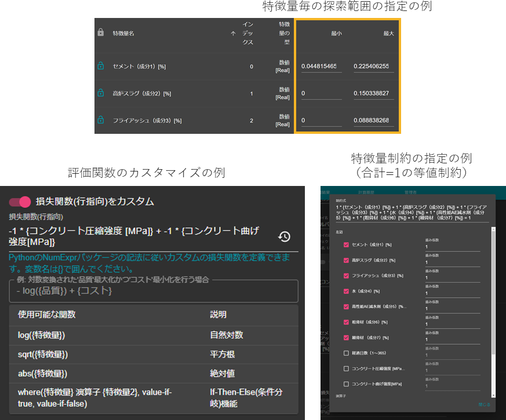
Task: Click the 閉じる button in constraint dialog
Action: 484,404
